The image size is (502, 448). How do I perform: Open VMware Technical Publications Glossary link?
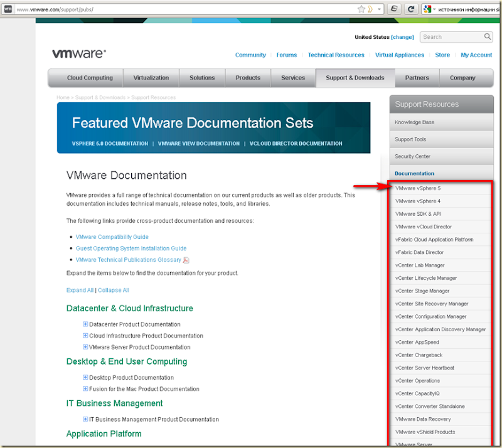click(x=129, y=260)
